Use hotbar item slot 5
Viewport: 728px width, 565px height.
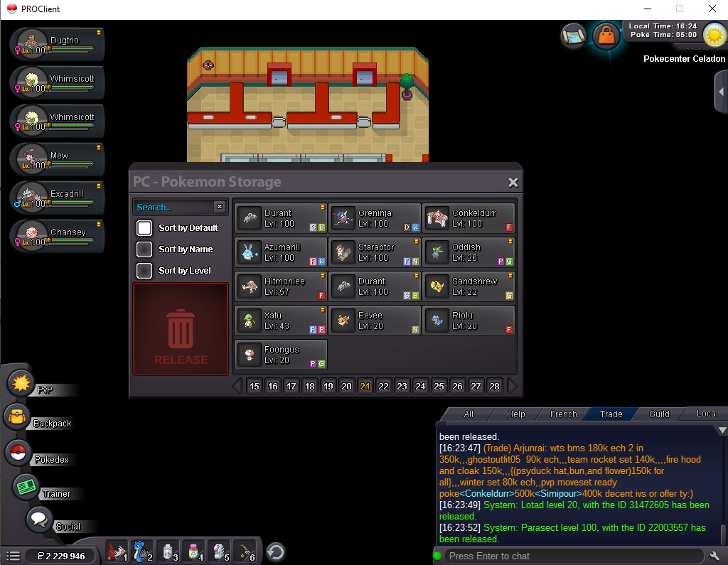(x=219, y=551)
